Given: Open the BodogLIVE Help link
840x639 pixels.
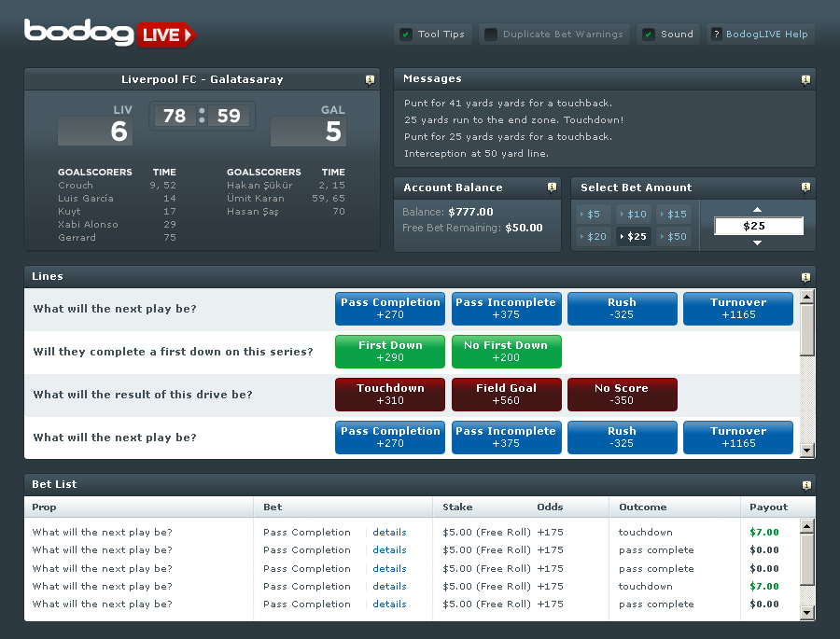Looking at the screenshot, I should point(766,35).
